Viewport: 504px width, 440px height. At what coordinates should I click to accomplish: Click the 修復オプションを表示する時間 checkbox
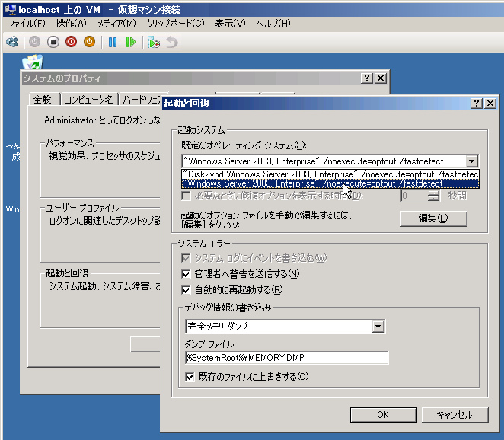tap(186, 196)
